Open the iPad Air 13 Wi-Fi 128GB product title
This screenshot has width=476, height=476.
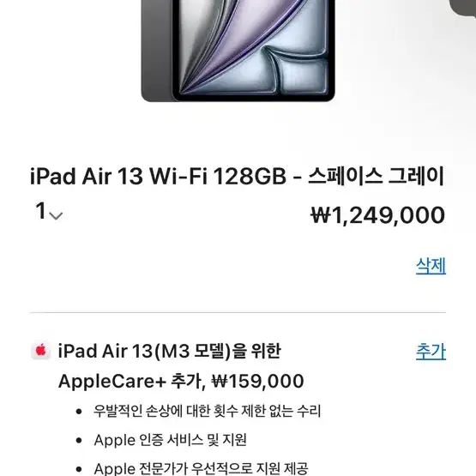click(237, 176)
